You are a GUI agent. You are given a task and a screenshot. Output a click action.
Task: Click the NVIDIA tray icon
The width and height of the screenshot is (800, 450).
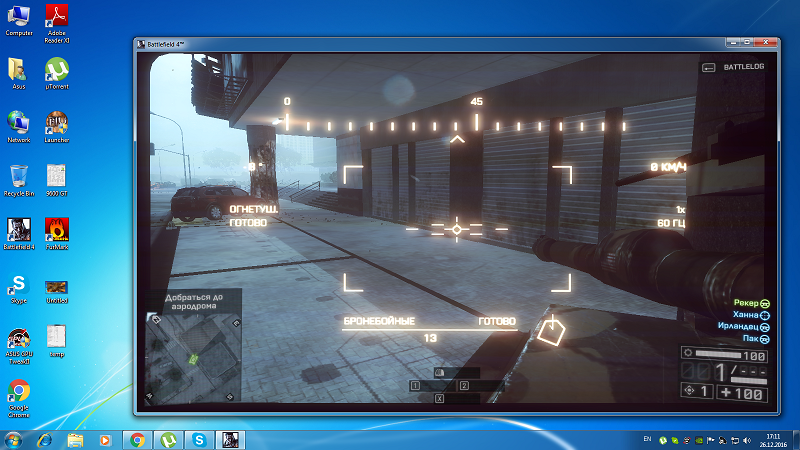(x=699, y=440)
